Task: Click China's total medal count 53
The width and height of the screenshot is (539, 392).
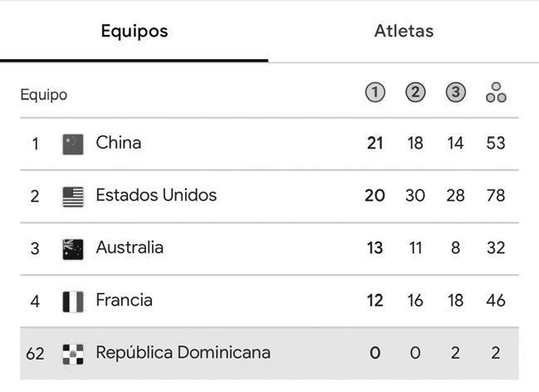Action: [x=496, y=144]
